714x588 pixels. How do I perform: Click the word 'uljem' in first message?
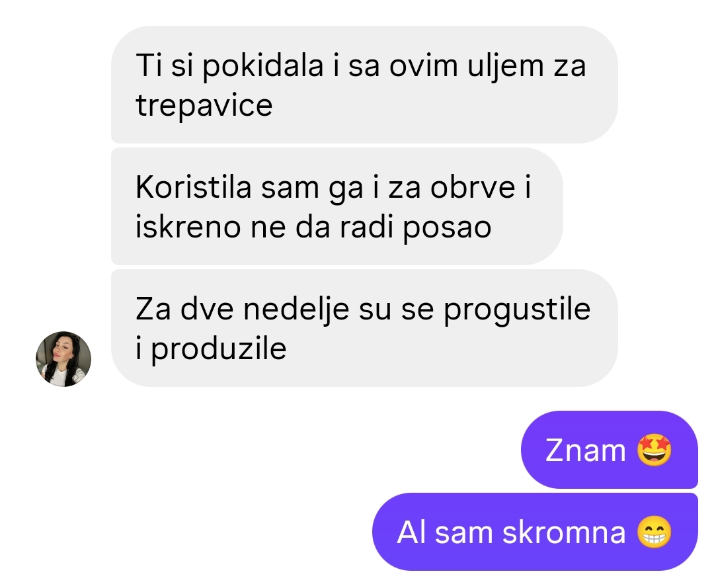[x=506, y=66]
